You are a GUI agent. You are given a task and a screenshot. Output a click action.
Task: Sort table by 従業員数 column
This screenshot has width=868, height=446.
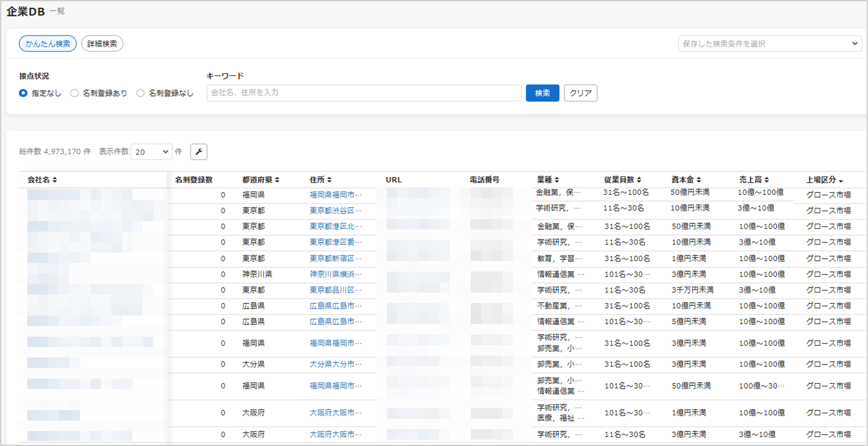coord(639,180)
